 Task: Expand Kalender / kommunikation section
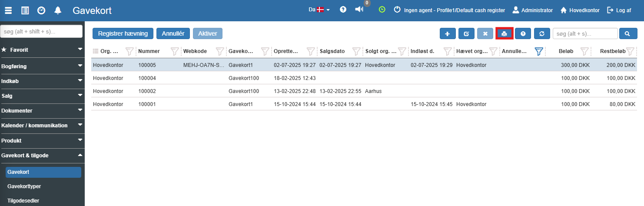[x=42, y=125]
